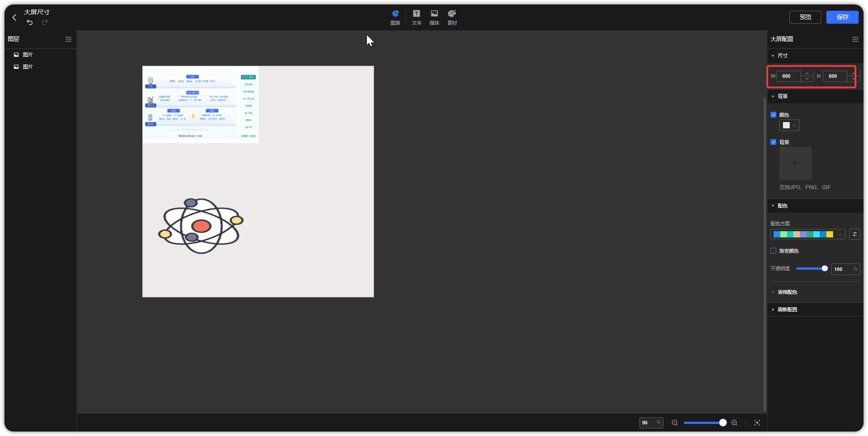Click the back arrow beside 大屏尺寸
This screenshot has width=868, height=436.
[x=14, y=17]
